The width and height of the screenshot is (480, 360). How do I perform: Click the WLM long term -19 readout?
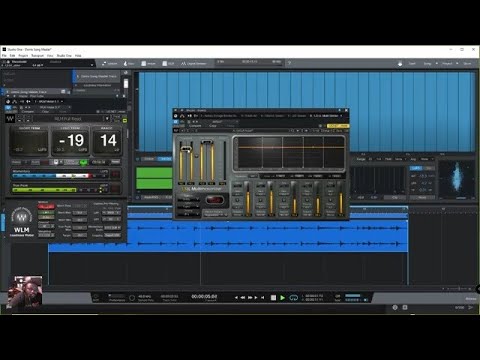[70, 141]
